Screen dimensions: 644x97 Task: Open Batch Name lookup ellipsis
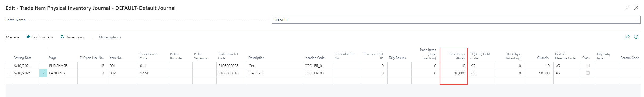coord(637,20)
